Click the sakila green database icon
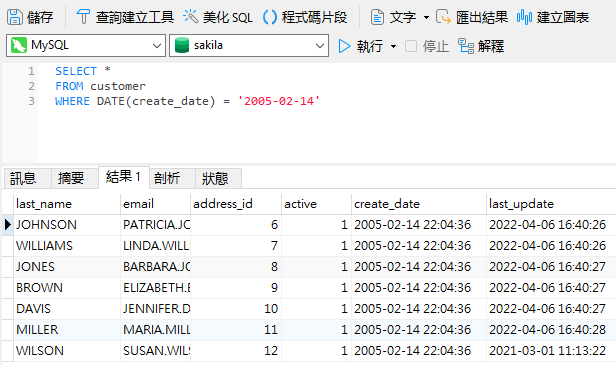Viewport: 616px width, 365px height. 182,45
